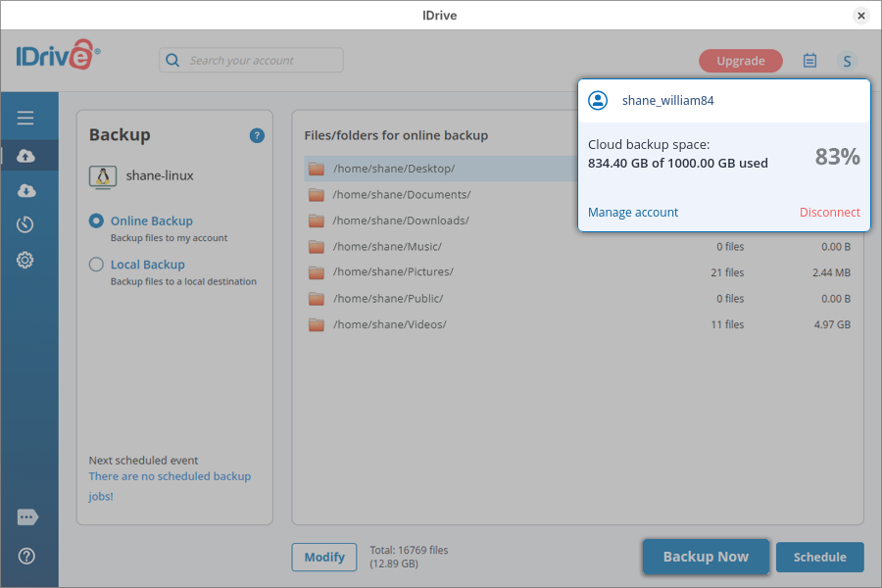Screen dimensions: 882x588
Task: Click the Public folder icon
Action: 317,298
